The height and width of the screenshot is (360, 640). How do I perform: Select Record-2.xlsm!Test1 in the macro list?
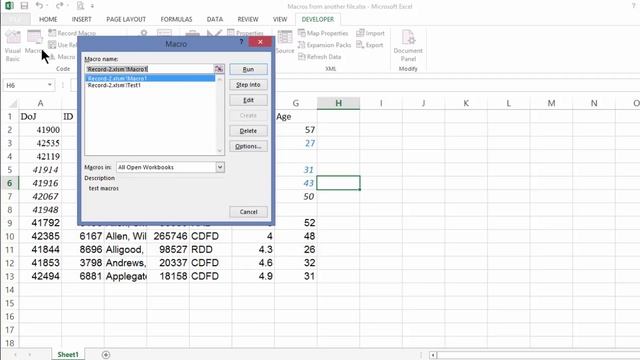coord(150,85)
